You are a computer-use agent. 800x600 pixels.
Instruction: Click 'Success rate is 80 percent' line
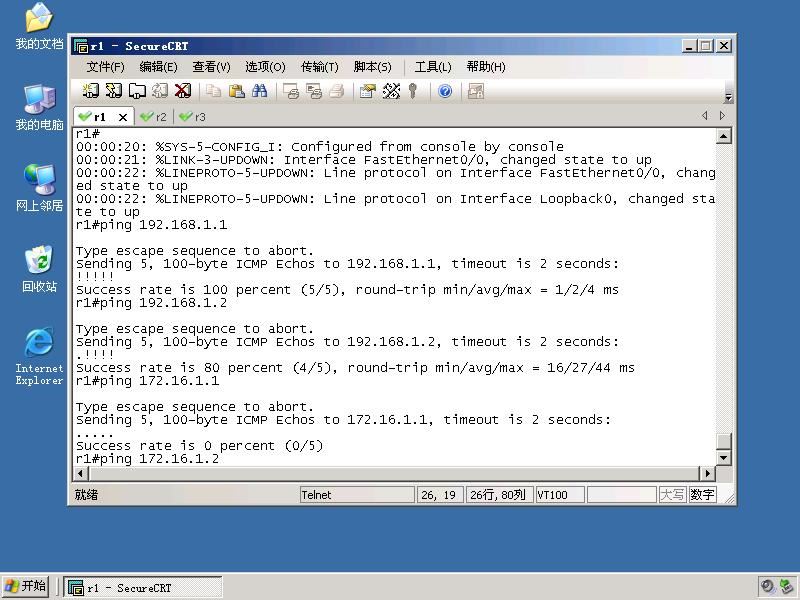[x=355, y=367]
